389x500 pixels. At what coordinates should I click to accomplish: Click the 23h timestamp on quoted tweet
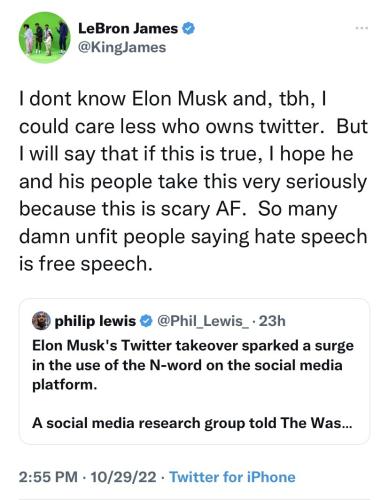point(272,321)
